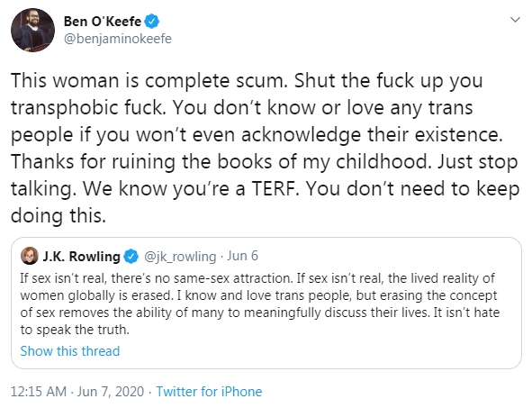Screen dimensions: 532x408
Task: Click the quoted tweet card border area
Action: 266,304
